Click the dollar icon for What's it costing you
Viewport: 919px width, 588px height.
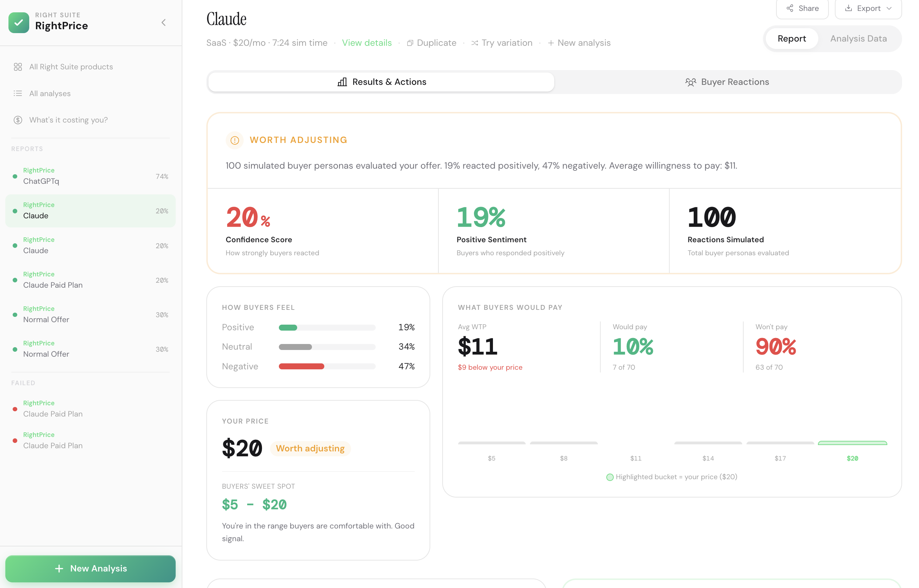pos(18,120)
